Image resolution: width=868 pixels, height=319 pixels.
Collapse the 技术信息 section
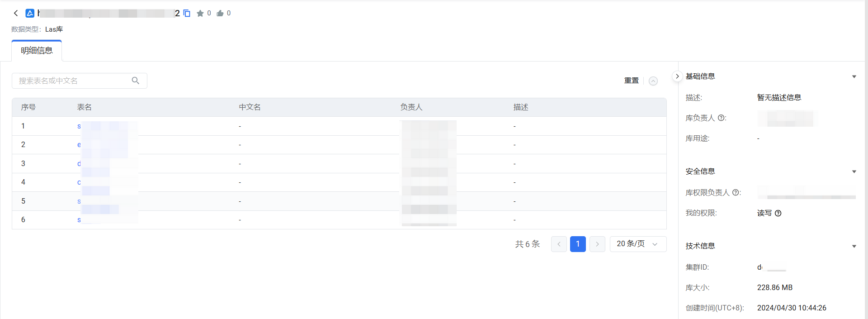click(854, 246)
